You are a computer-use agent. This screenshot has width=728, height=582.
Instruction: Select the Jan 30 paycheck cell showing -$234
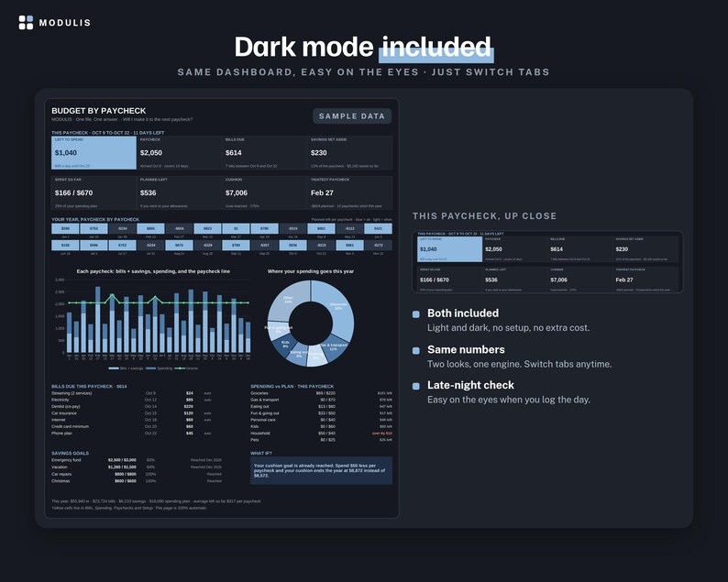click(122, 228)
